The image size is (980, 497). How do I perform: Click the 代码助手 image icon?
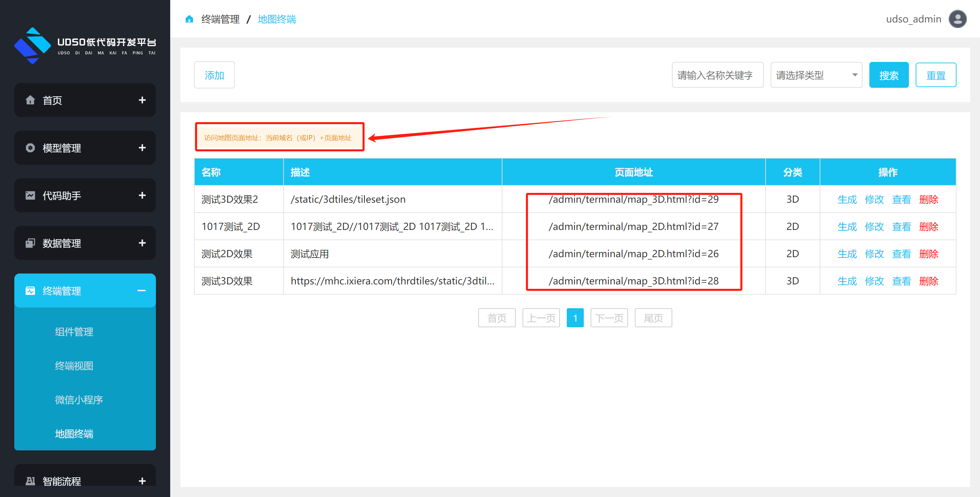[x=30, y=196]
